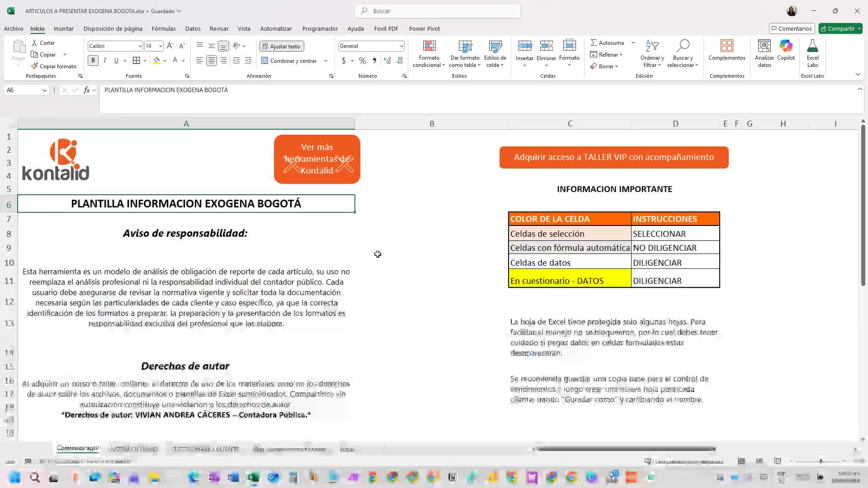This screenshot has width=868, height=488.
Task: Switch to Power Pivot tab
Action: (x=424, y=28)
